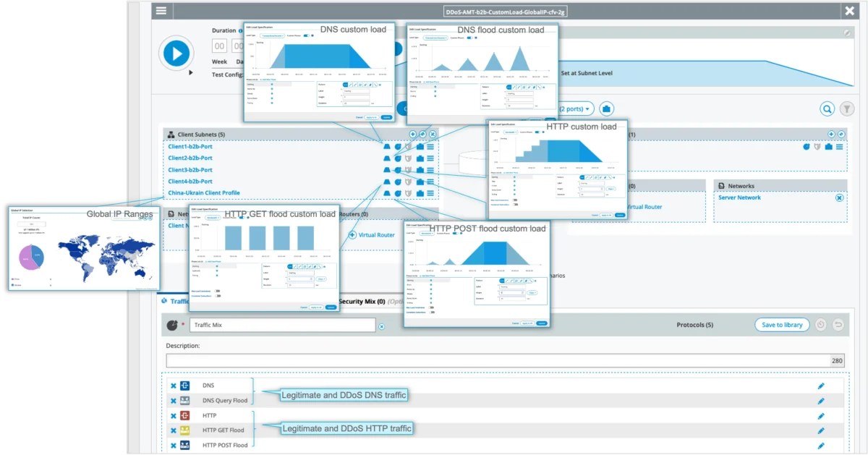
Task: Open briefcase icon on Client2-b2b-Port row
Action: pyautogui.click(x=420, y=158)
